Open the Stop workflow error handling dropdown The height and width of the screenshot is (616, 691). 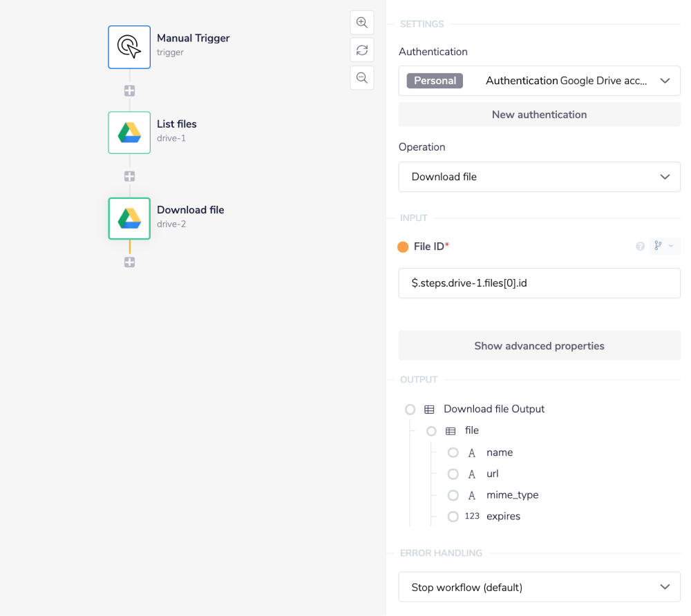click(539, 587)
